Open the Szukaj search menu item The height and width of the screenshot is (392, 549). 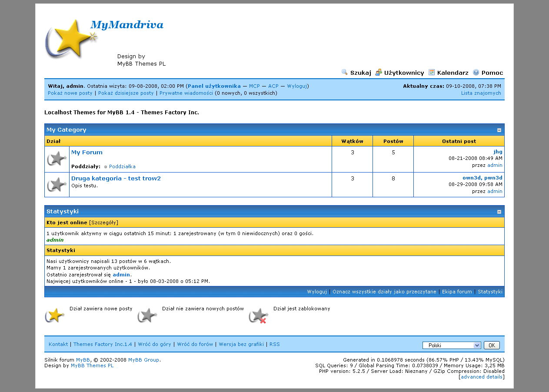[x=360, y=73]
